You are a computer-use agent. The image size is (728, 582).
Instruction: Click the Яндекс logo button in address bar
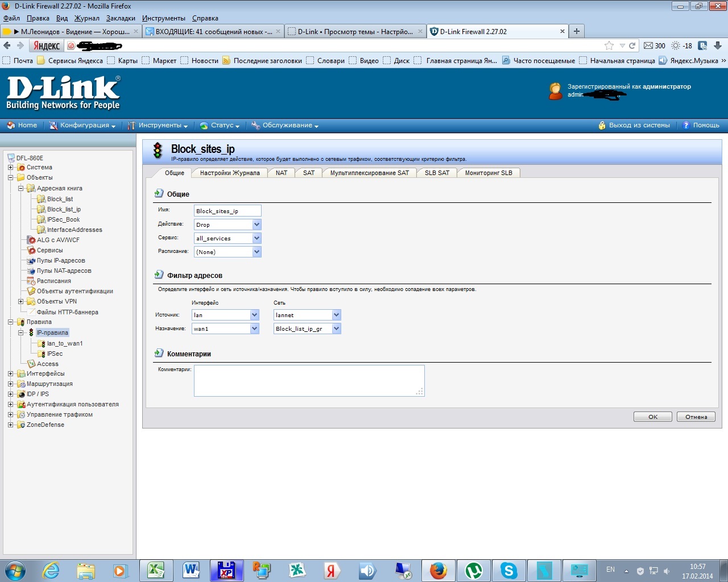(x=47, y=45)
